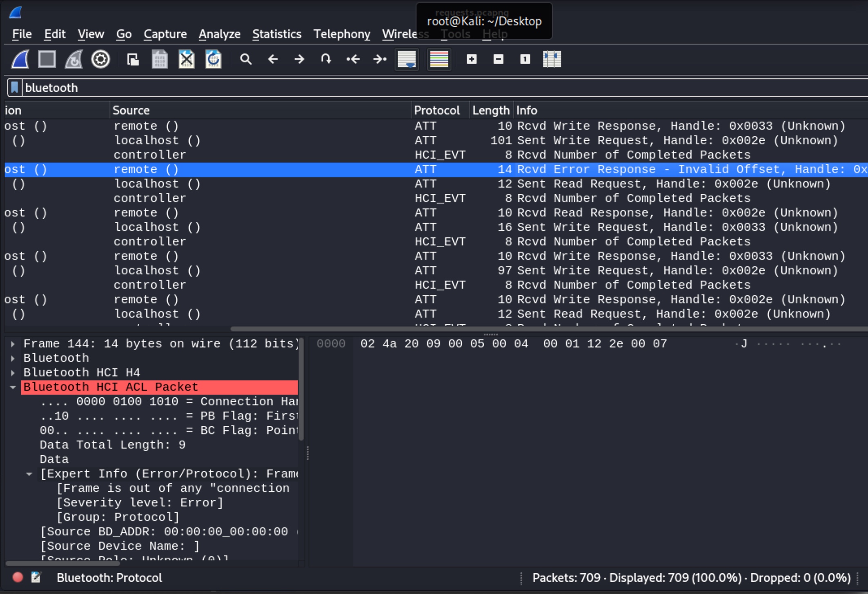
Task: Click the go to specified packet icon
Action: pos(326,59)
